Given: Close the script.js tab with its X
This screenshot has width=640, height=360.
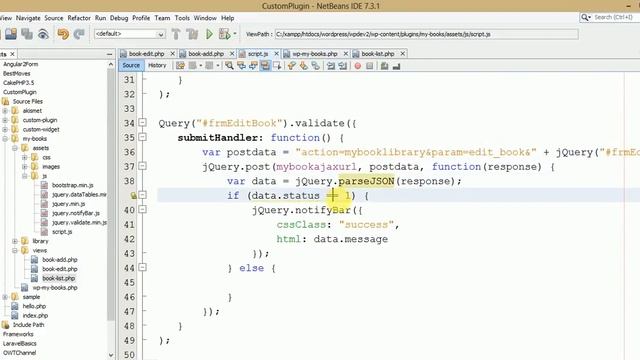Looking at the screenshot, I should 276,54.
